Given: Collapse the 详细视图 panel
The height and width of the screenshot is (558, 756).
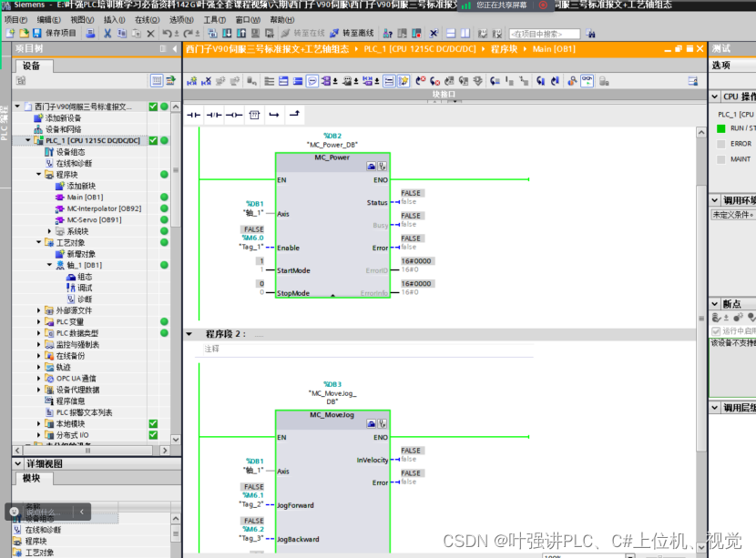Looking at the screenshot, I should [x=18, y=463].
